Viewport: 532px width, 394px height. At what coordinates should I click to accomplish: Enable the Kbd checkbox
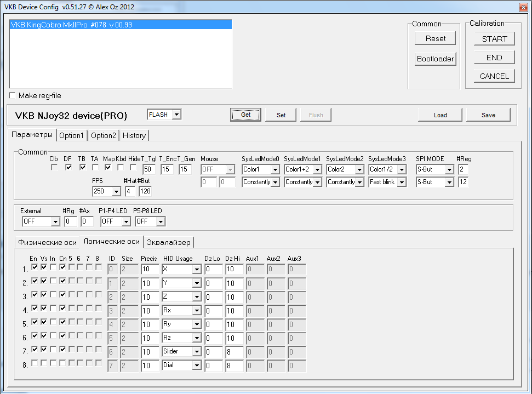pyautogui.click(x=121, y=167)
